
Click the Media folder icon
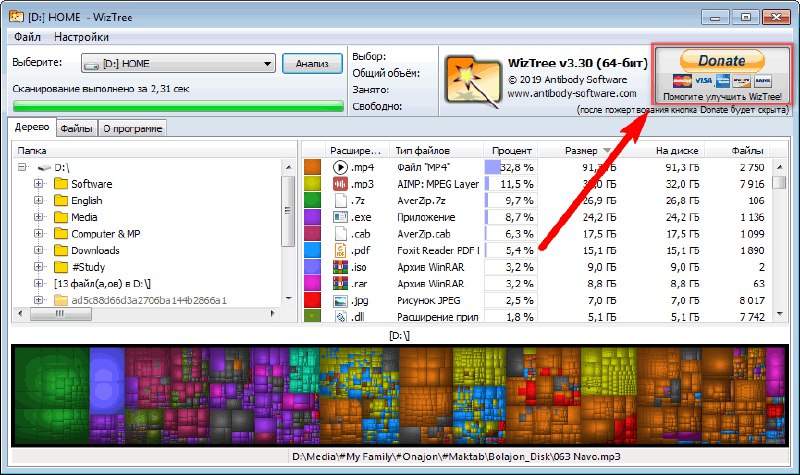pyautogui.click(x=61, y=217)
